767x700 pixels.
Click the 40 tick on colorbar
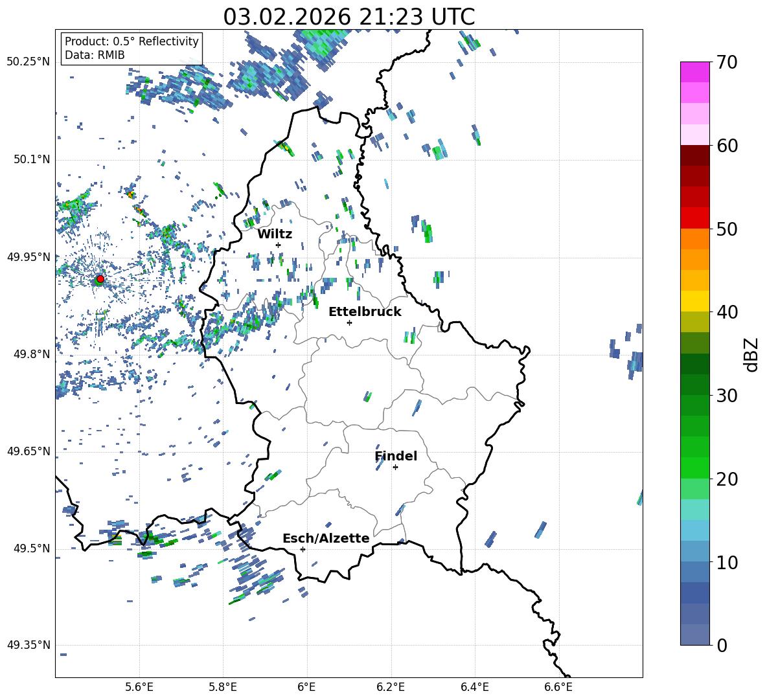(x=727, y=312)
